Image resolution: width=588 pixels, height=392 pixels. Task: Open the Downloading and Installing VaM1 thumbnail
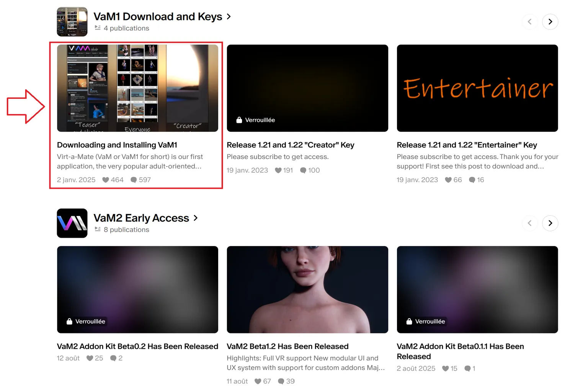(x=137, y=88)
